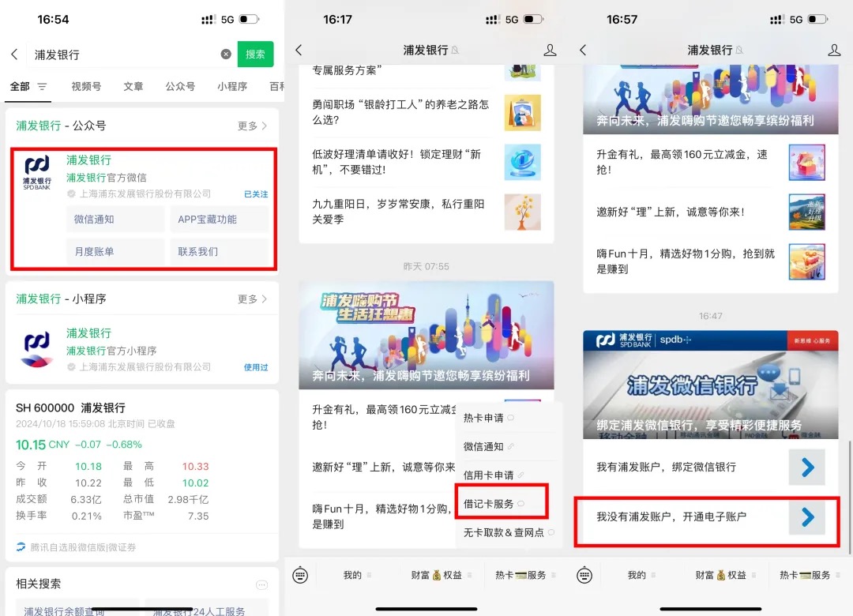Viewport: 853px width, 616px height.
Task: Open 财富权益 menu in middle chat
Action: [x=442, y=575]
